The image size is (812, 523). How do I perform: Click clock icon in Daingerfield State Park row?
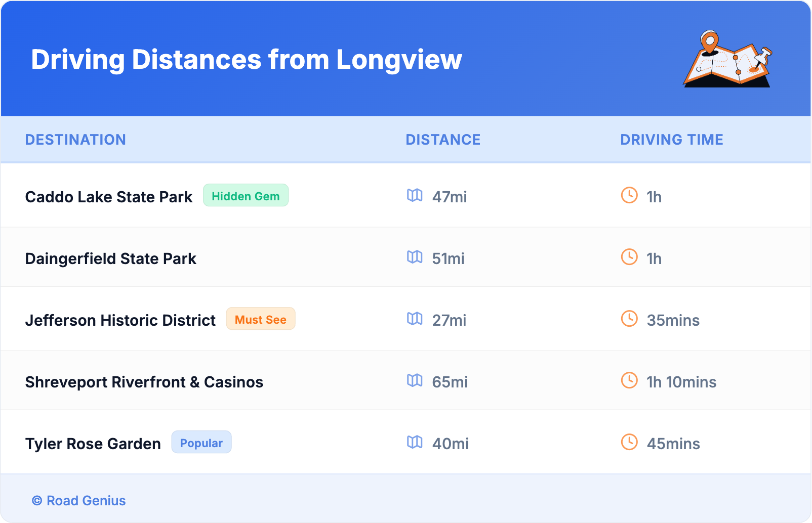coord(629,257)
